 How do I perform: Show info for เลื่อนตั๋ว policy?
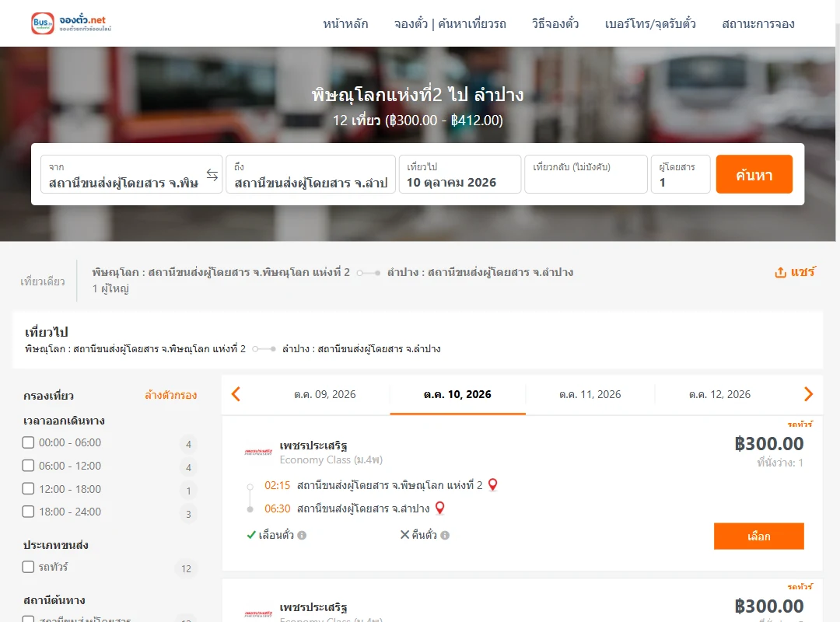[302, 535]
